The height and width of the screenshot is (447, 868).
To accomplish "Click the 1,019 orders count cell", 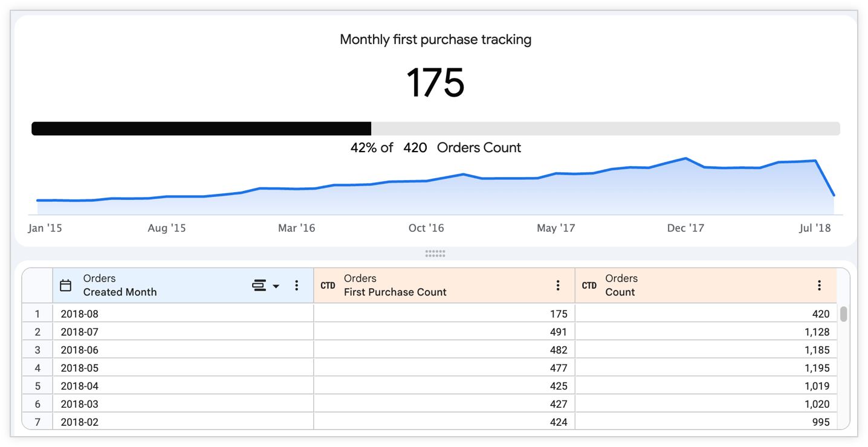I will point(706,386).
